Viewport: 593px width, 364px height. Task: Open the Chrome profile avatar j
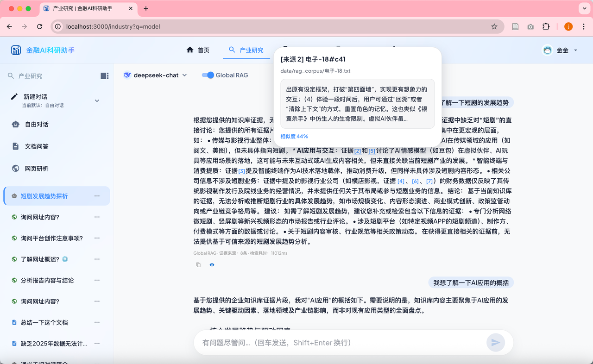[x=568, y=26]
